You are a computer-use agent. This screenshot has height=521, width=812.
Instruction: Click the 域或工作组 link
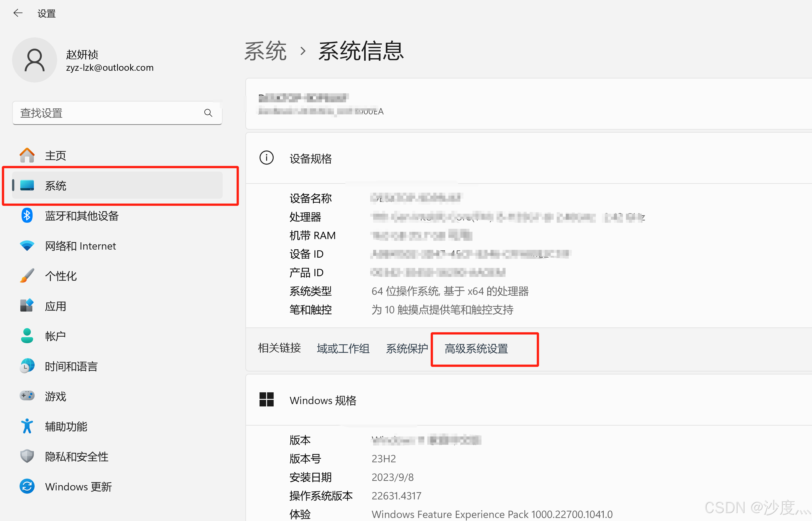coord(343,349)
